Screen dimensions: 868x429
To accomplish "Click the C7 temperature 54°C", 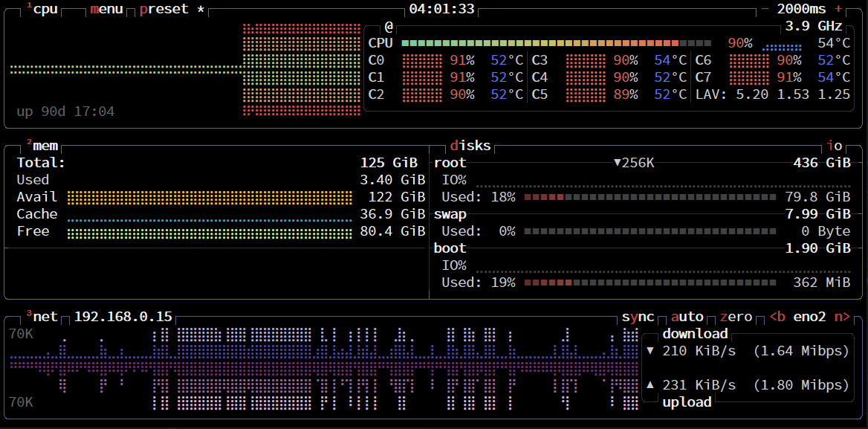I will click(834, 77).
